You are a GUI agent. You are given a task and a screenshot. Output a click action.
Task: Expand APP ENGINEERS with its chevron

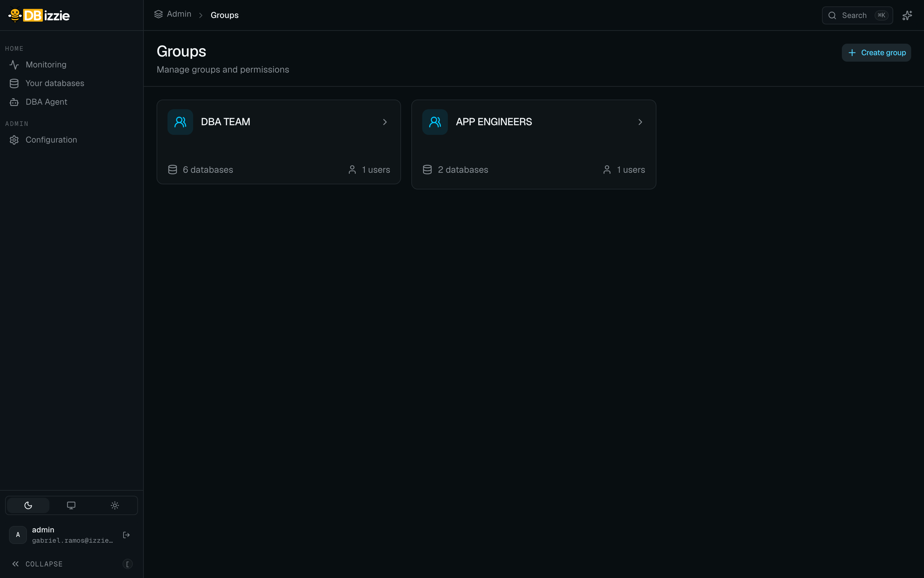[x=640, y=122]
